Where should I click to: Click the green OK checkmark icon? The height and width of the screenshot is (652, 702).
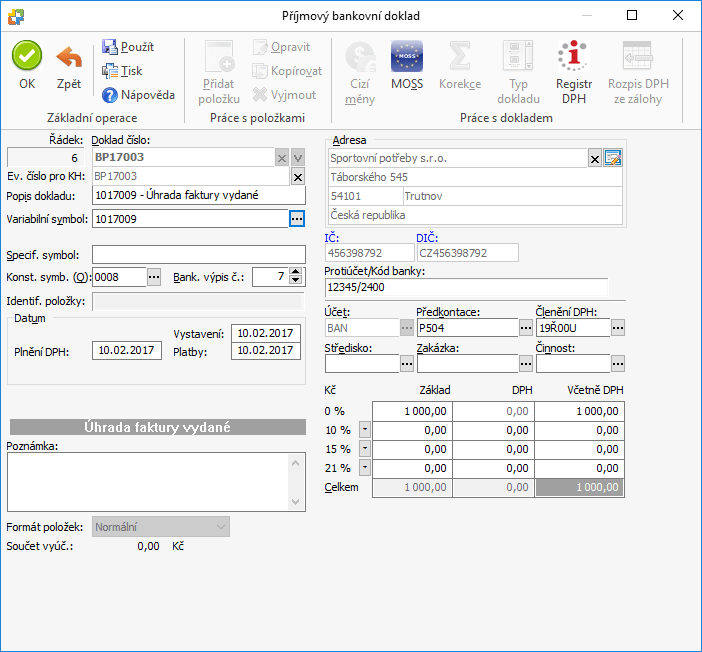click(x=27, y=56)
